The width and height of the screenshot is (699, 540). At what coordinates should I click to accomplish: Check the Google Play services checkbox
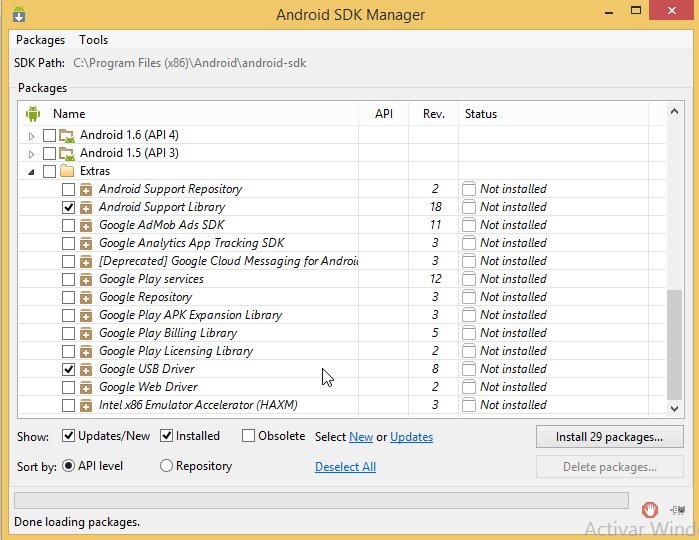68,279
